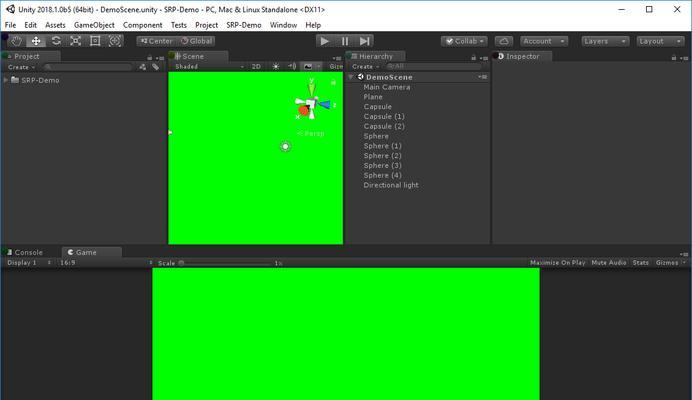Open Hierarchy Create dropdown

coord(365,67)
